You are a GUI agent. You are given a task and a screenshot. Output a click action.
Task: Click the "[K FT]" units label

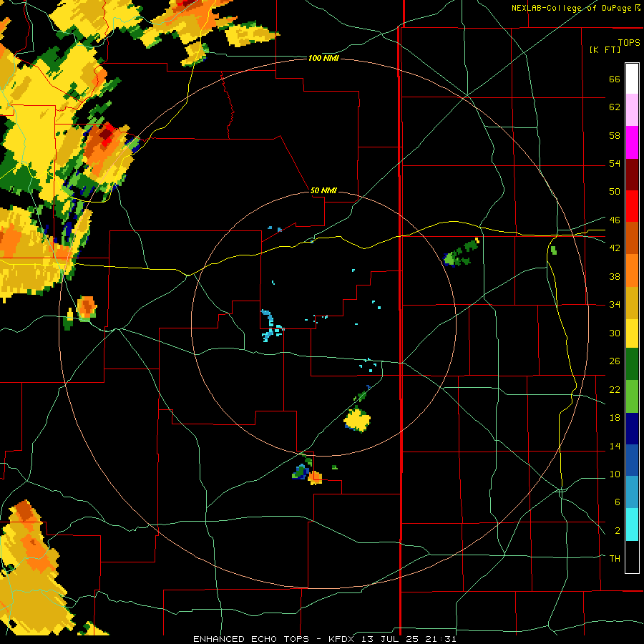point(605,49)
